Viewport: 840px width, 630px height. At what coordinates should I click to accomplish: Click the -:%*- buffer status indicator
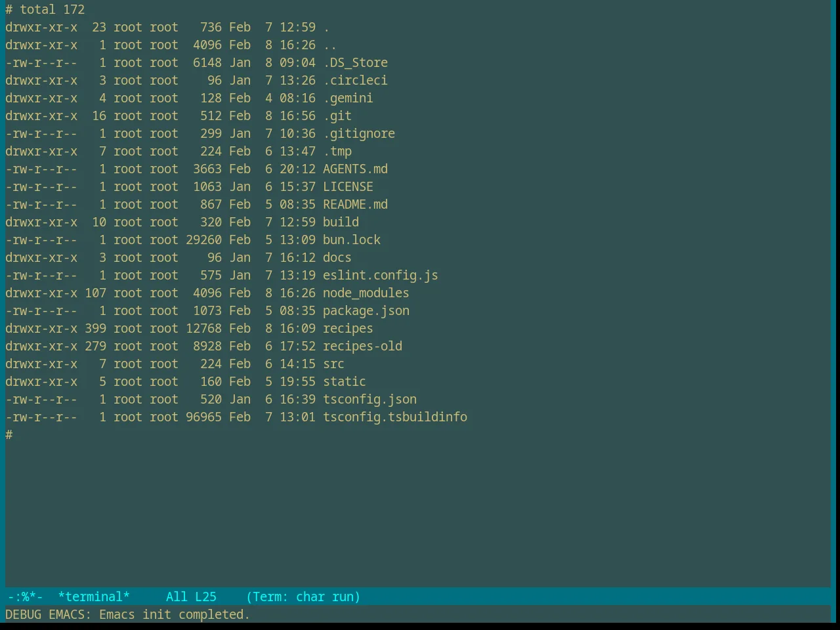coord(25,597)
